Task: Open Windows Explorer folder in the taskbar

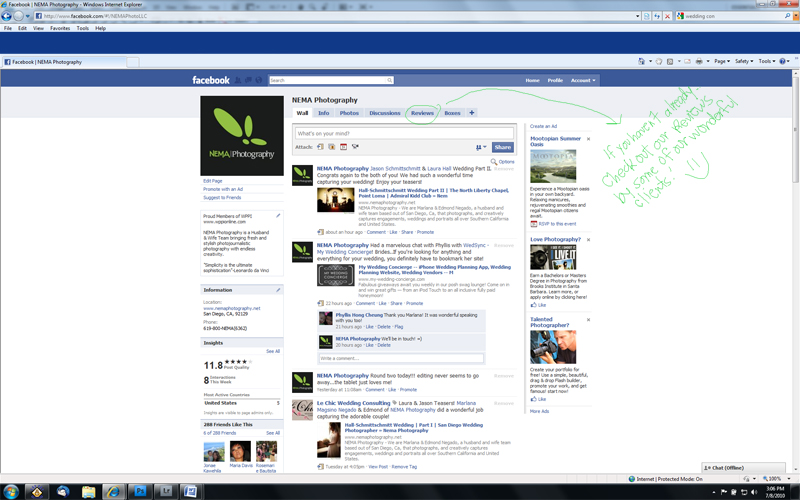Action: tap(88, 492)
